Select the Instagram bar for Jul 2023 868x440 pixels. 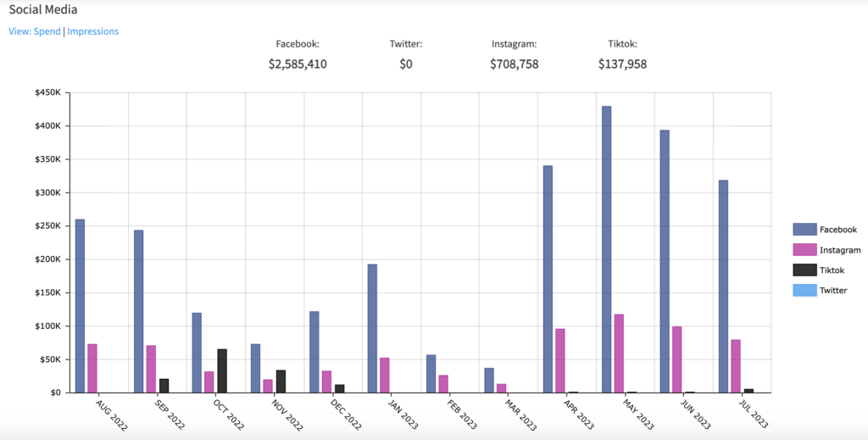tap(736, 366)
